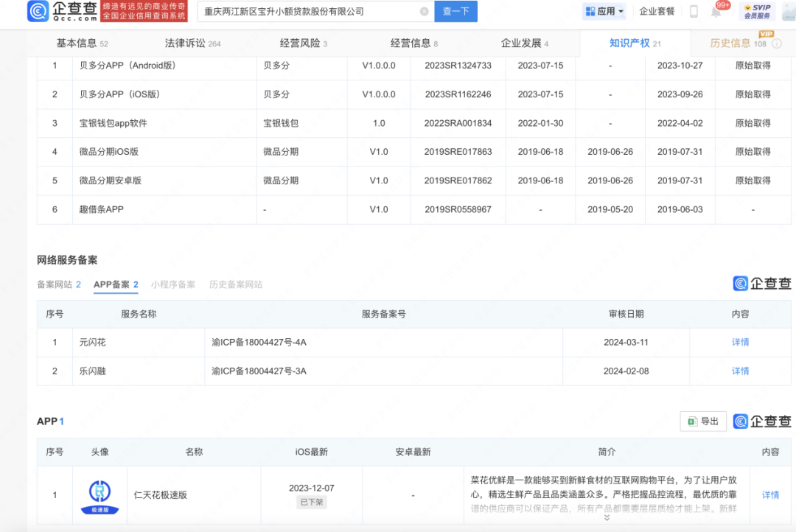Open the 法律诉讼 tab
Image resolution: width=796 pixels, height=532 pixels.
point(192,43)
